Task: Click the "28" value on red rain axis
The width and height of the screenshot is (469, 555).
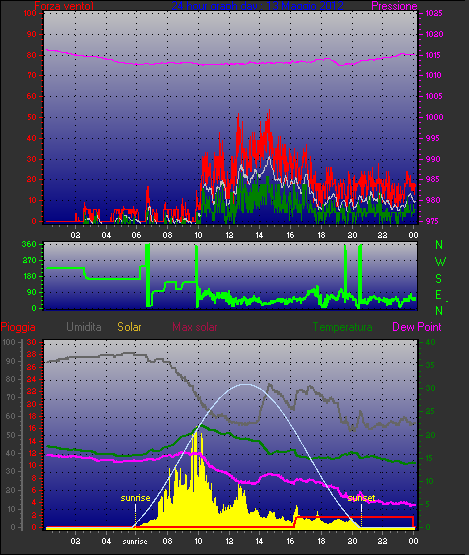Action: click(x=32, y=355)
